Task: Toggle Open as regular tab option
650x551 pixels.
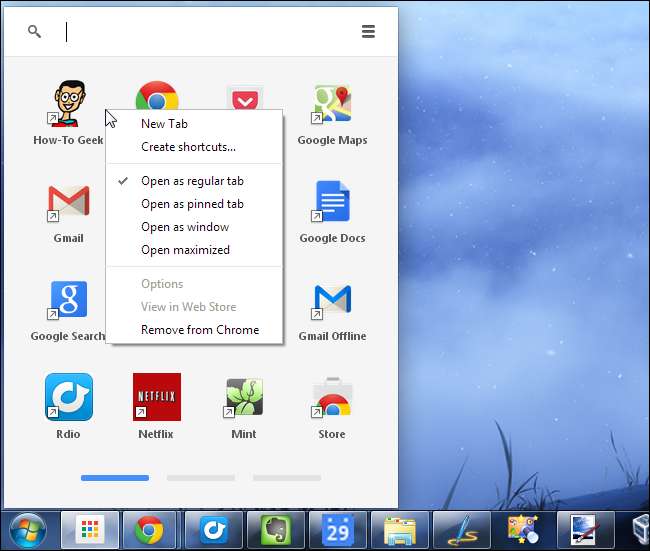Action: click(194, 181)
